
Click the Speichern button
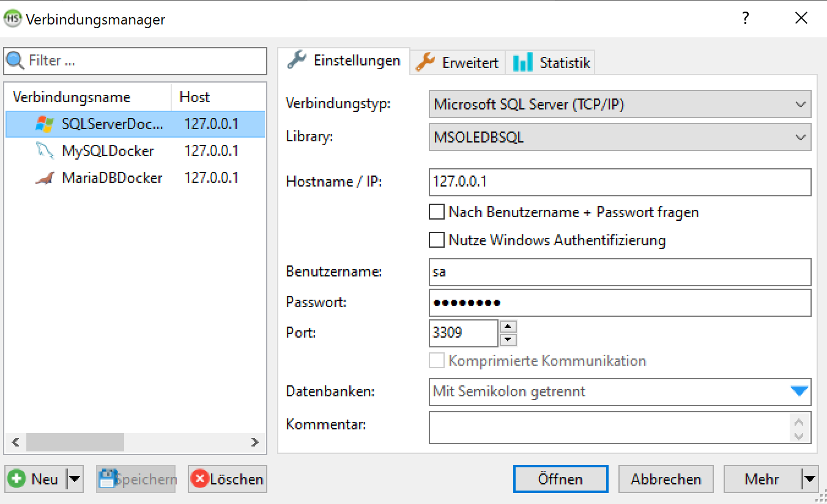[136, 479]
